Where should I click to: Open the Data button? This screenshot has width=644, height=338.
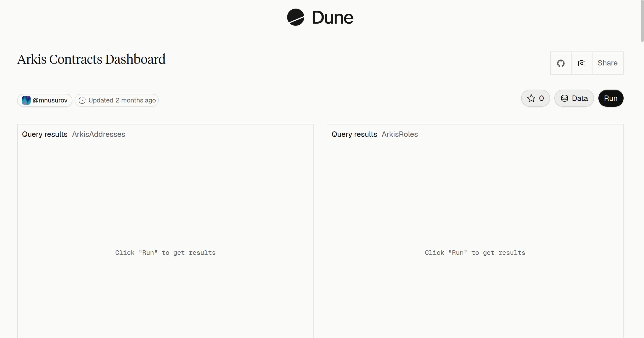(574, 98)
